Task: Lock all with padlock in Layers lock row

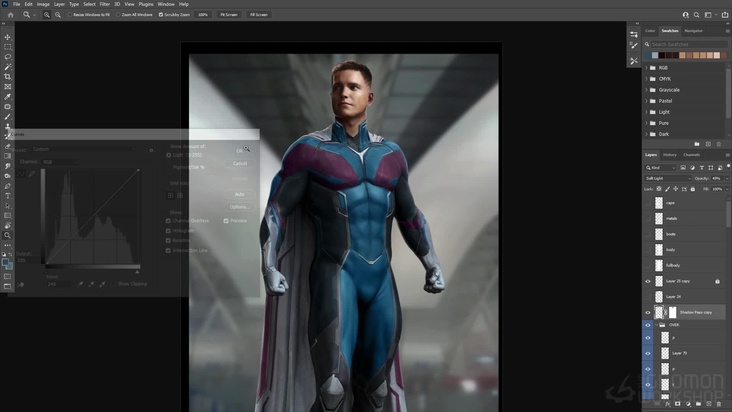Action: click(x=693, y=189)
